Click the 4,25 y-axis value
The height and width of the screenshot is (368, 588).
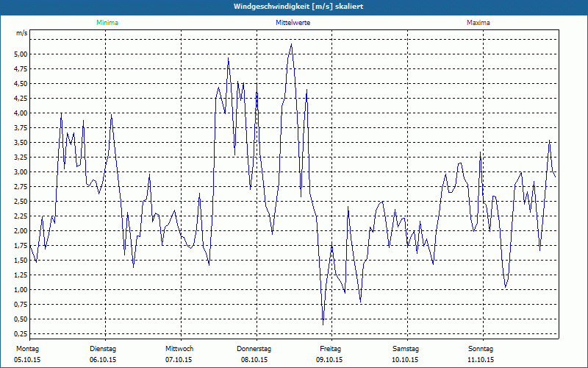[x=22, y=99]
